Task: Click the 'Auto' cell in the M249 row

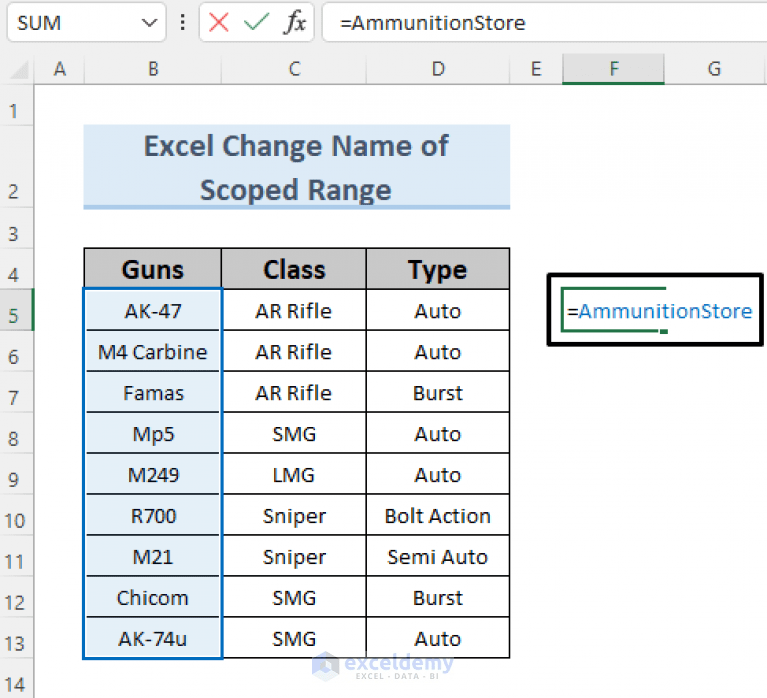Action: pyautogui.click(x=438, y=474)
